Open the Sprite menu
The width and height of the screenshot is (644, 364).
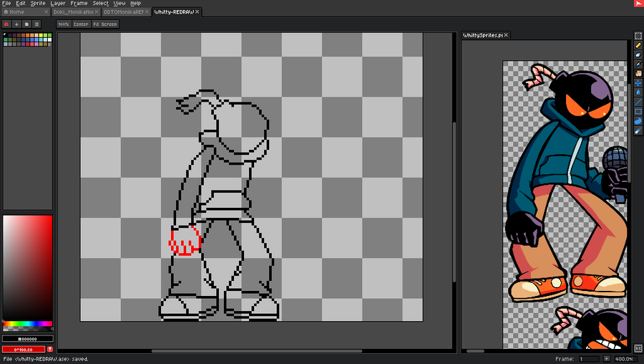pos(38,4)
